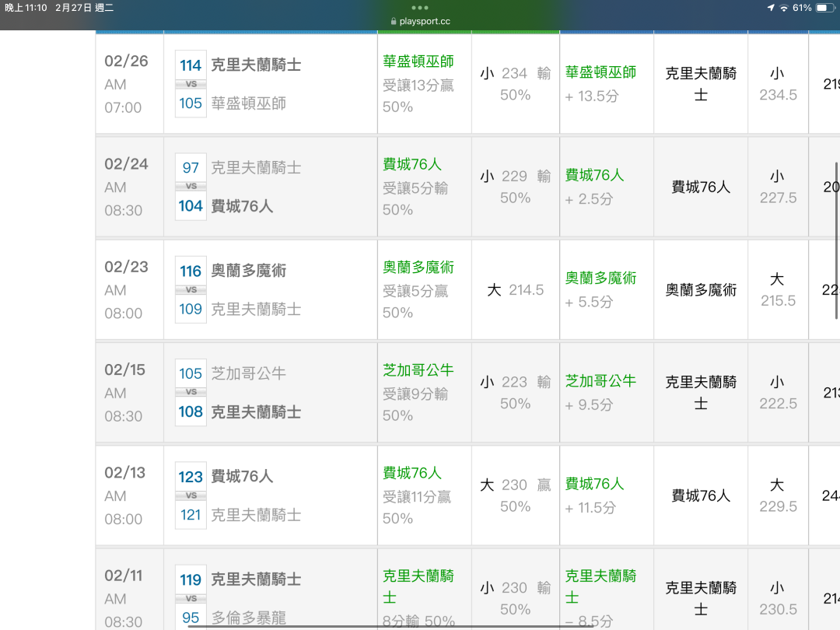
Task: Tap the location arrow in status bar
Action: tap(771, 8)
